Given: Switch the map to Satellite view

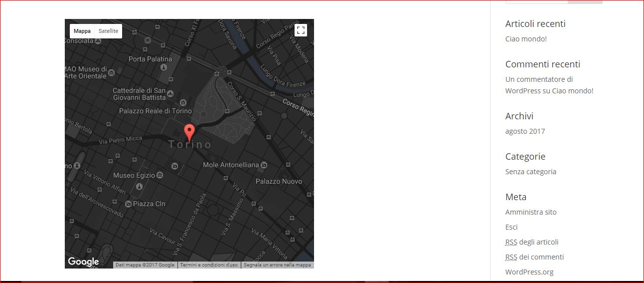Looking at the screenshot, I should (108, 31).
